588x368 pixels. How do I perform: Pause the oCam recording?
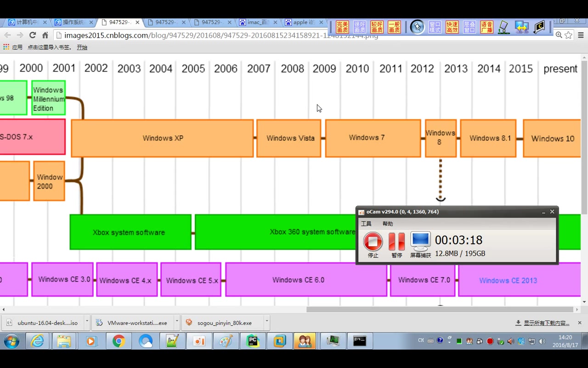(x=396, y=241)
